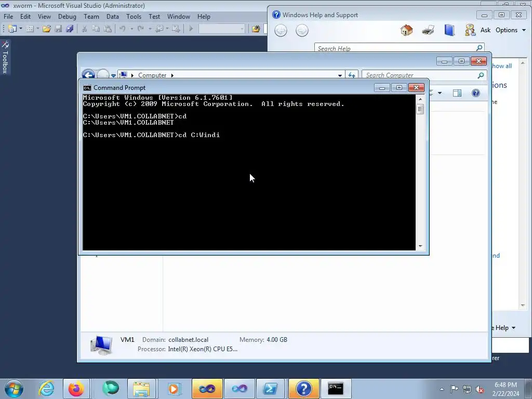The width and height of the screenshot is (532, 399).
Task: Click the Browse Help book icon
Action: click(x=449, y=30)
